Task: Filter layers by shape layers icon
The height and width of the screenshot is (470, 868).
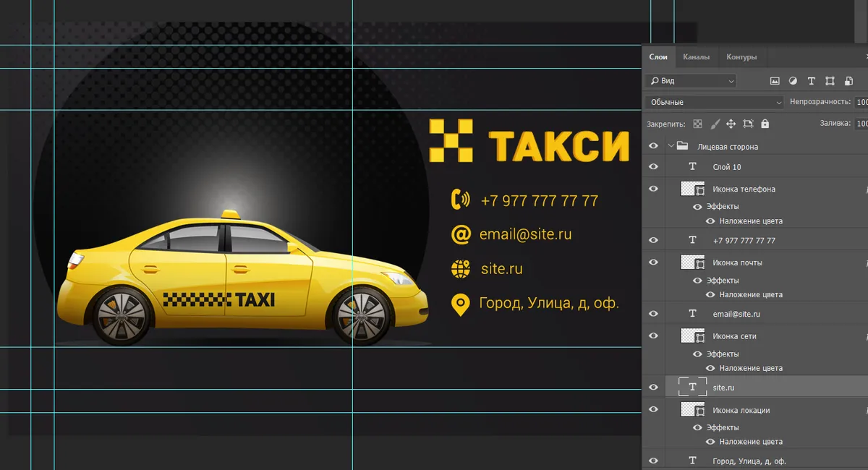Action: click(830, 81)
